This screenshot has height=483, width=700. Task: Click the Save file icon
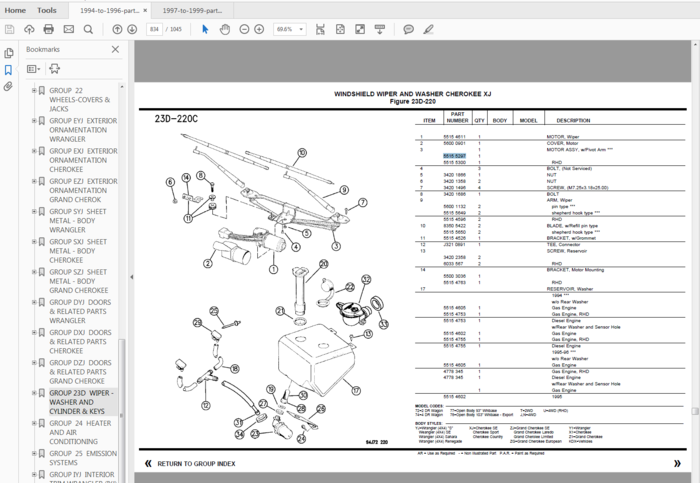[9, 29]
